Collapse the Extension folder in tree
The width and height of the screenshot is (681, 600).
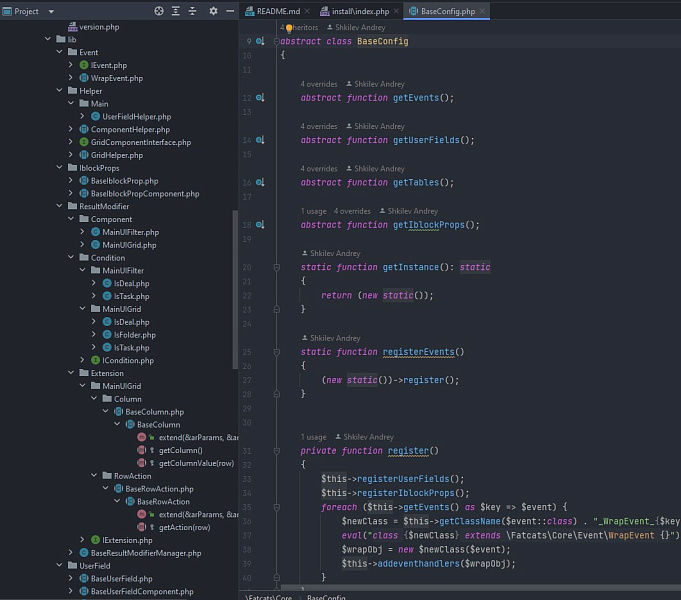[x=71, y=373]
